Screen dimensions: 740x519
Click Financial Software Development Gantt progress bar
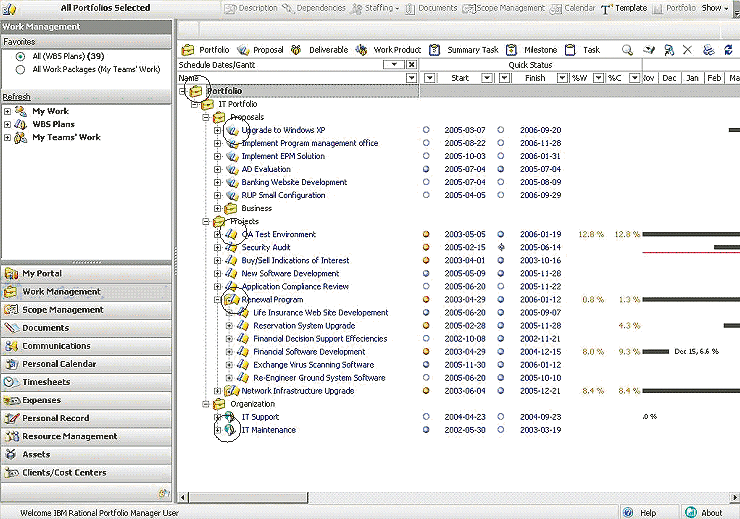click(656, 352)
